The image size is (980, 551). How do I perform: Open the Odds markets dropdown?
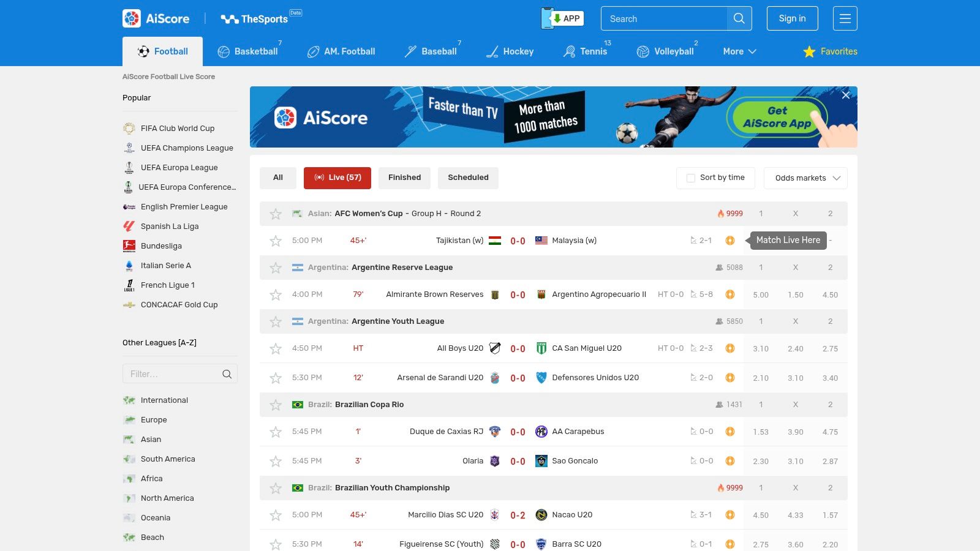click(x=805, y=178)
